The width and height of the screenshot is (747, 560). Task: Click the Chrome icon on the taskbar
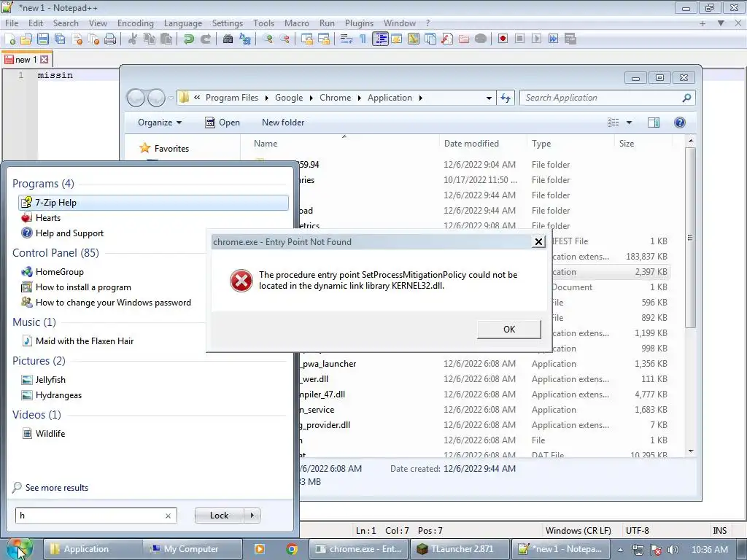292,549
